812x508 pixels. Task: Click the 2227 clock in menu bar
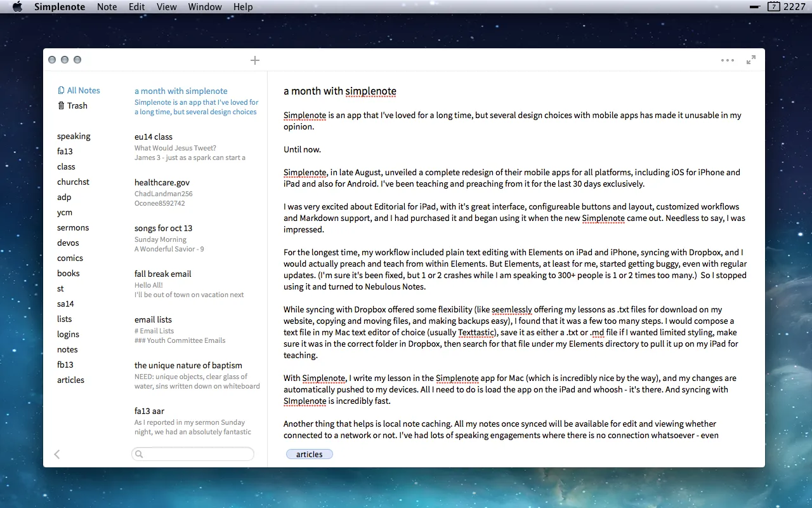(x=795, y=6)
